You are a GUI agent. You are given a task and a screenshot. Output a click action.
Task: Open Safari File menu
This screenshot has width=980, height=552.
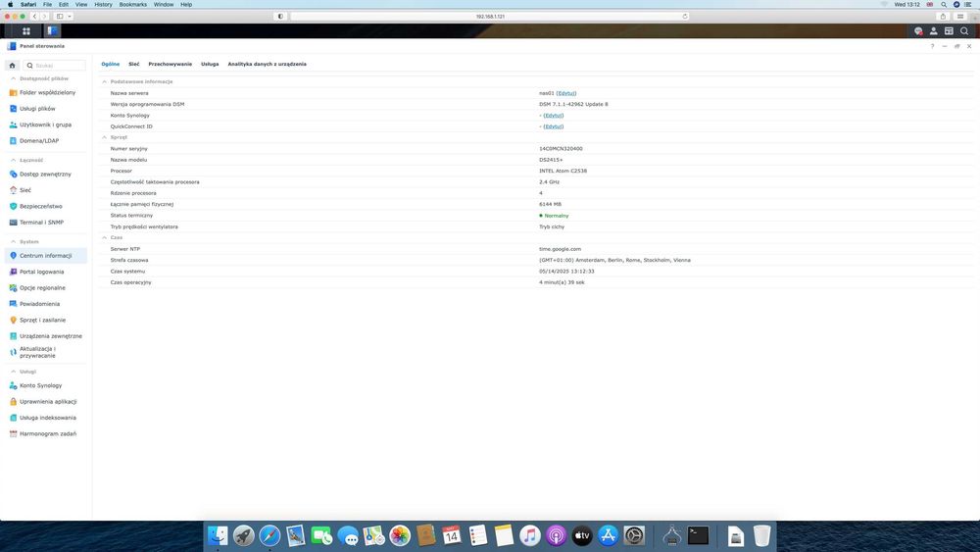[47, 4]
